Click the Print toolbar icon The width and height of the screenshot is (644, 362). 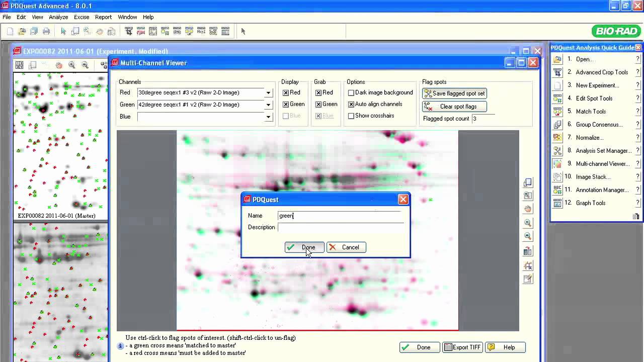(46, 31)
